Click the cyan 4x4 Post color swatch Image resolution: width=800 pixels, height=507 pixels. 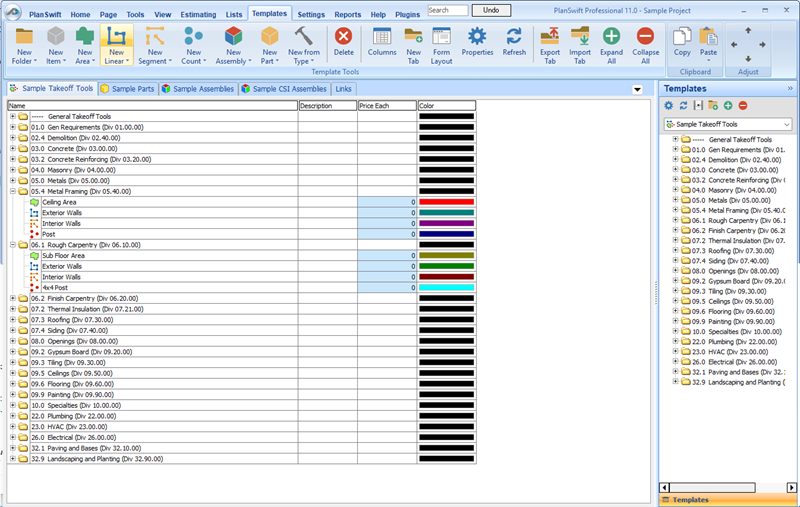click(x=446, y=288)
